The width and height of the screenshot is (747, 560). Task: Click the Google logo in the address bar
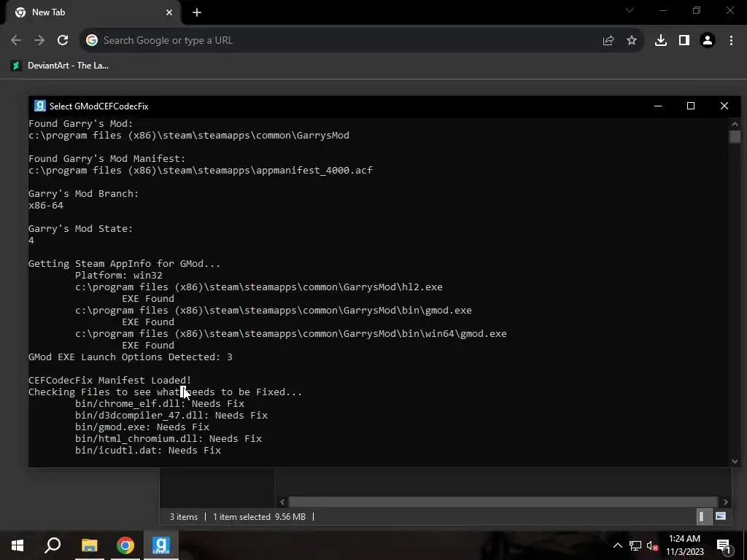pos(91,41)
